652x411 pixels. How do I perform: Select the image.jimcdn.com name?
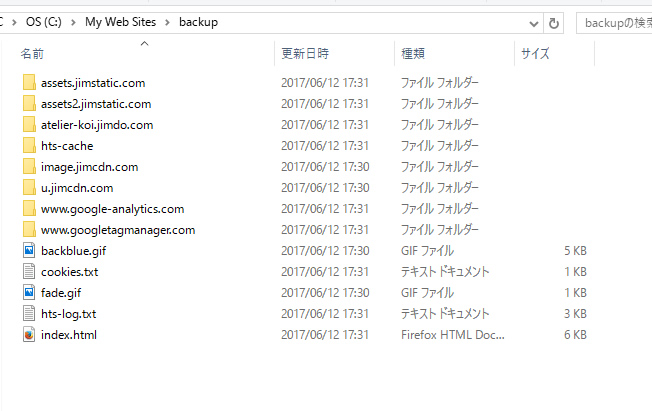[x=89, y=167]
